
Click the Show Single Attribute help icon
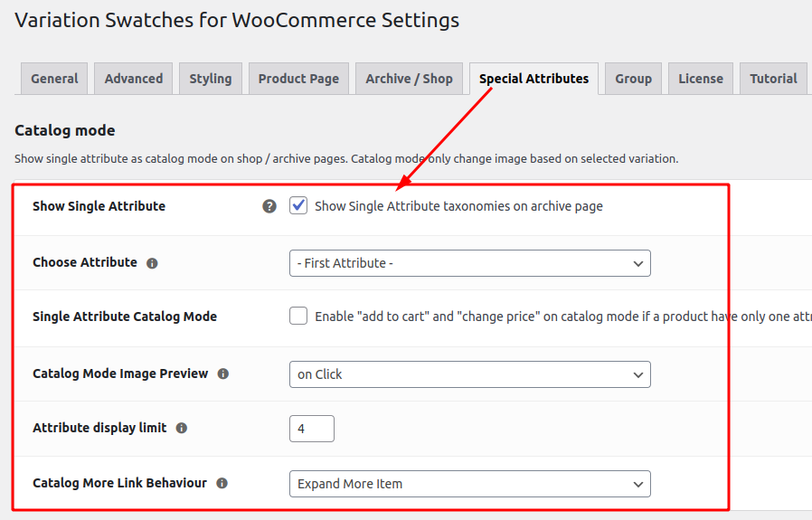tap(269, 206)
